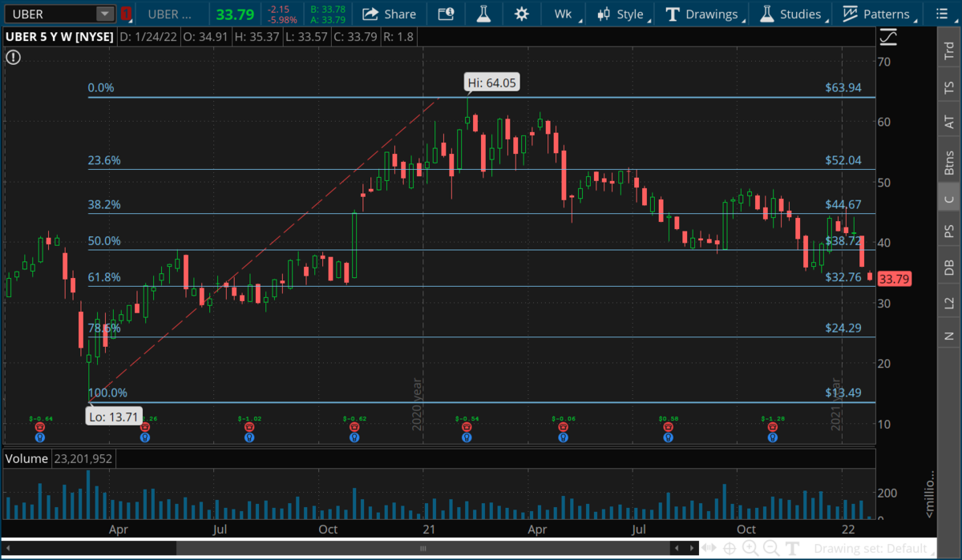Click the 0.0% Fibonacci retracement label
This screenshot has width=962, height=560.
101,88
